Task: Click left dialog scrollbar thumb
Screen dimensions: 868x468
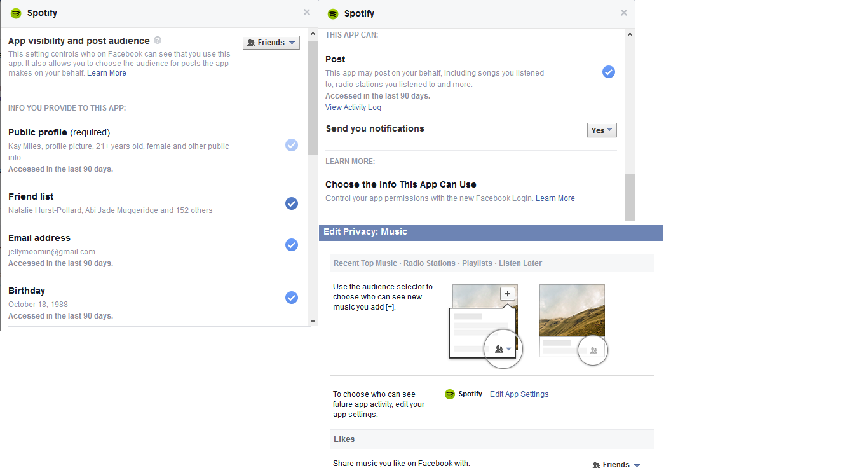Action: [312, 97]
